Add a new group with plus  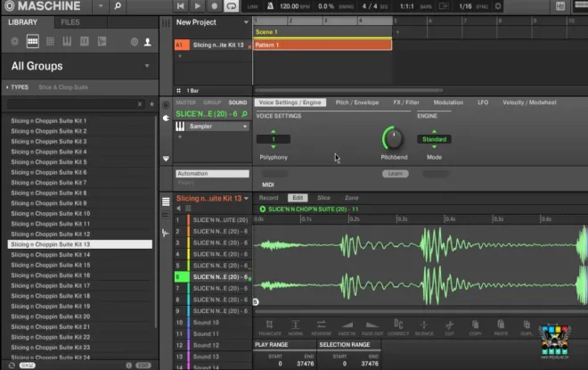pyautogui.click(x=180, y=56)
